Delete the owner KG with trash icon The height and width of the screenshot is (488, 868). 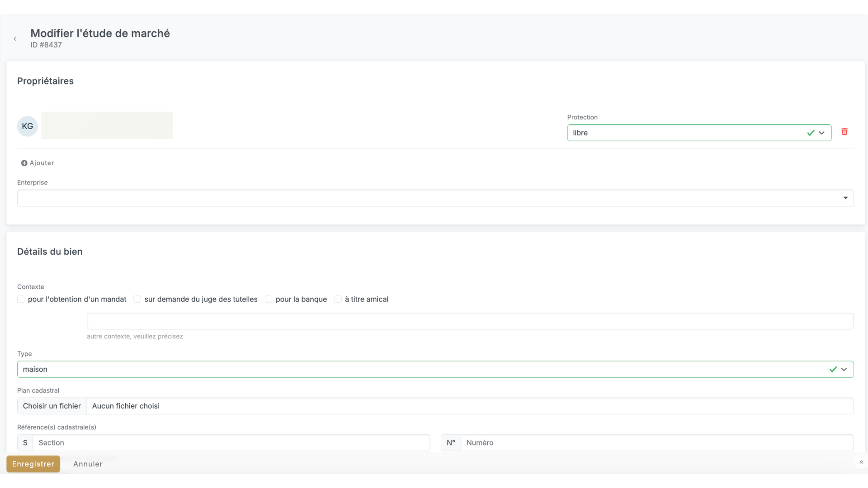[x=844, y=131]
